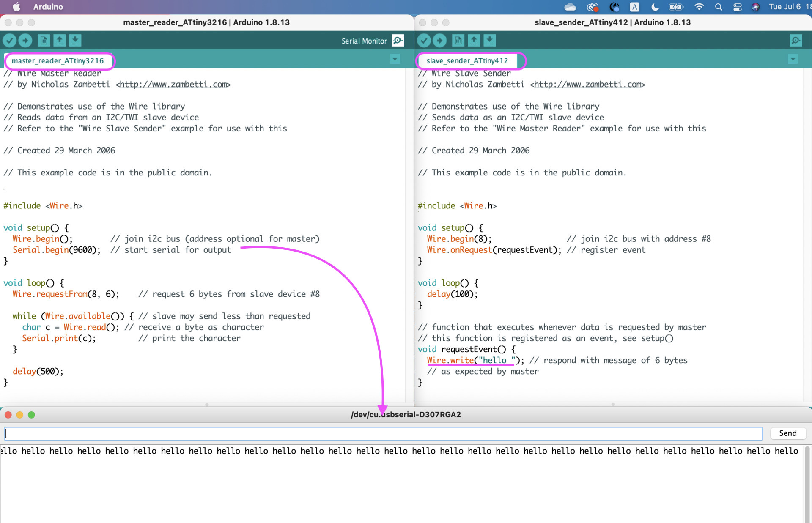Image resolution: width=812 pixels, height=523 pixels.
Task: Click Upload arrow button in slave_sender window
Action: 440,41
